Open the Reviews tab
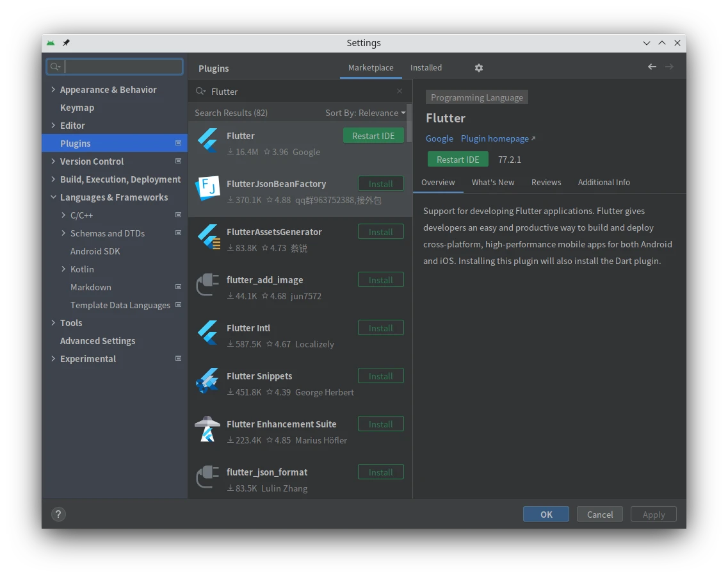728x578 pixels. pos(546,183)
